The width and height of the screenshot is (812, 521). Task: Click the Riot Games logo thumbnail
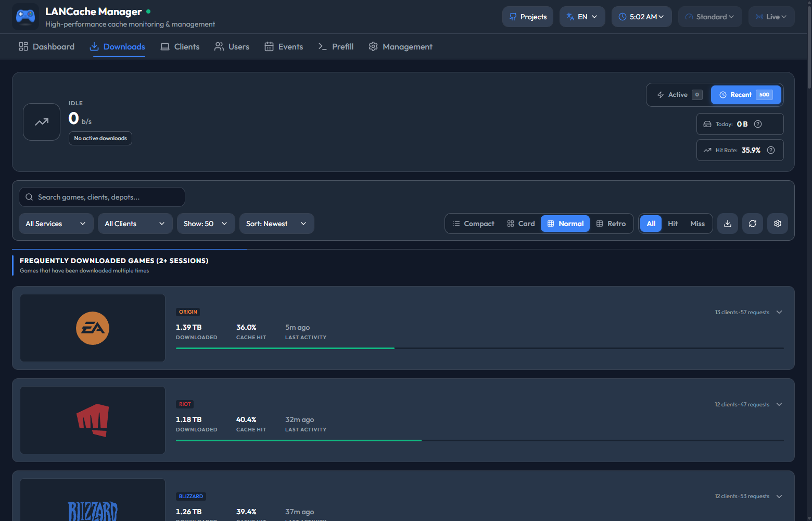93,420
